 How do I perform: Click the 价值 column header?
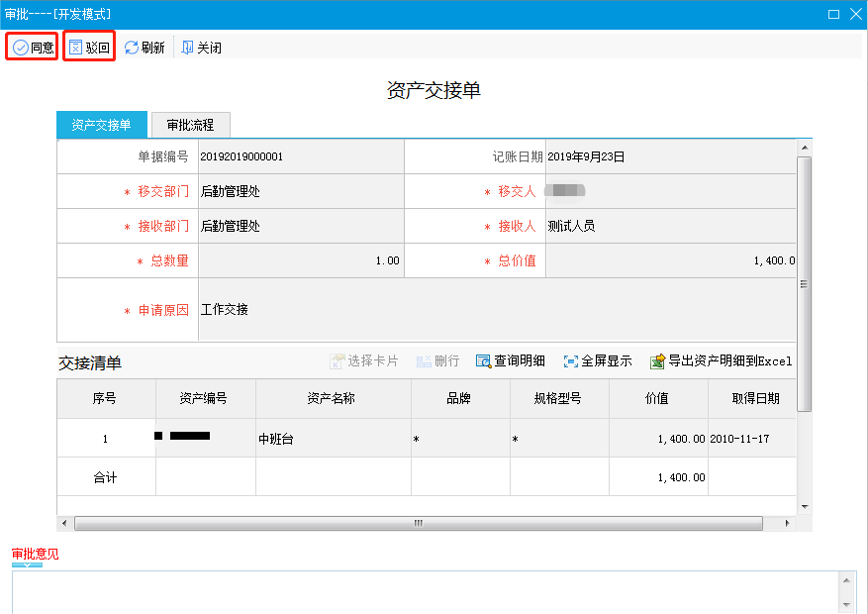point(656,399)
